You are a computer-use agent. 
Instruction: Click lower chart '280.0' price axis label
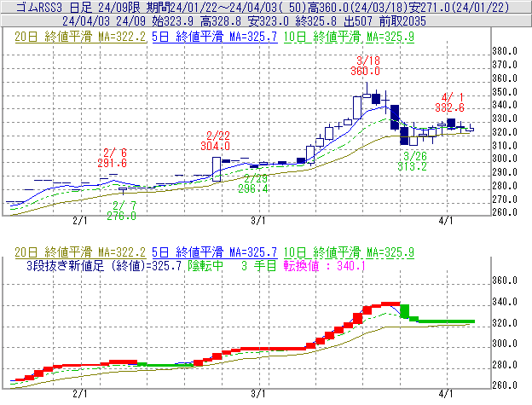coord(505,365)
